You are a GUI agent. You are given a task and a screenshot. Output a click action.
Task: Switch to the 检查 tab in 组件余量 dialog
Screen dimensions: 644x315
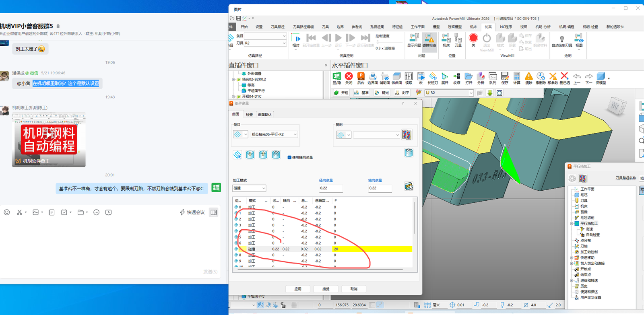(250, 115)
